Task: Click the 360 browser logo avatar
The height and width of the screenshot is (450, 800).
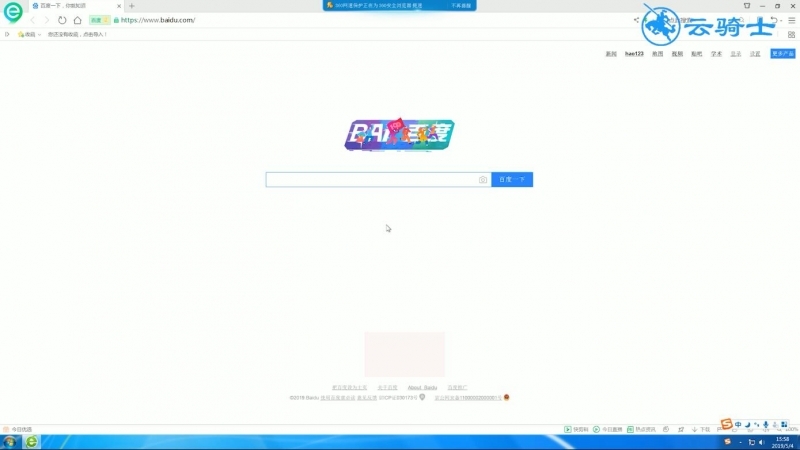Action: tap(13, 12)
